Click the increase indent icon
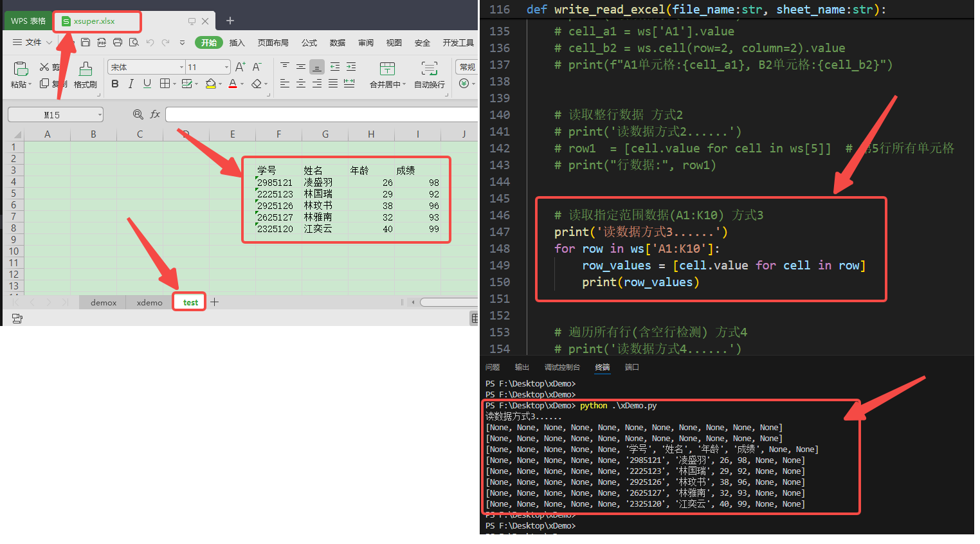 point(351,66)
